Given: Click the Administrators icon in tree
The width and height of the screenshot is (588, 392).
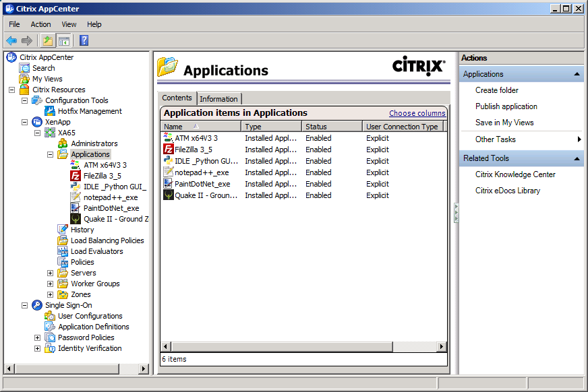Looking at the screenshot, I should pyautogui.click(x=63, y=143).
